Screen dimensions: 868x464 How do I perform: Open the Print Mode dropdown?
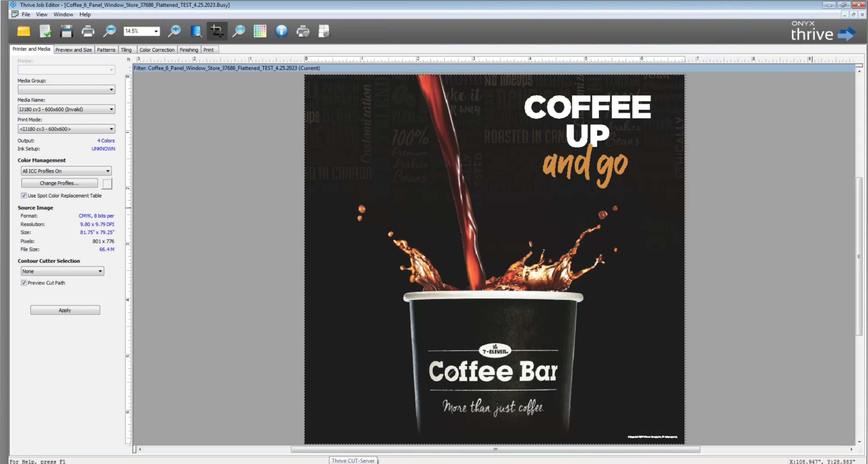(66, 129)
